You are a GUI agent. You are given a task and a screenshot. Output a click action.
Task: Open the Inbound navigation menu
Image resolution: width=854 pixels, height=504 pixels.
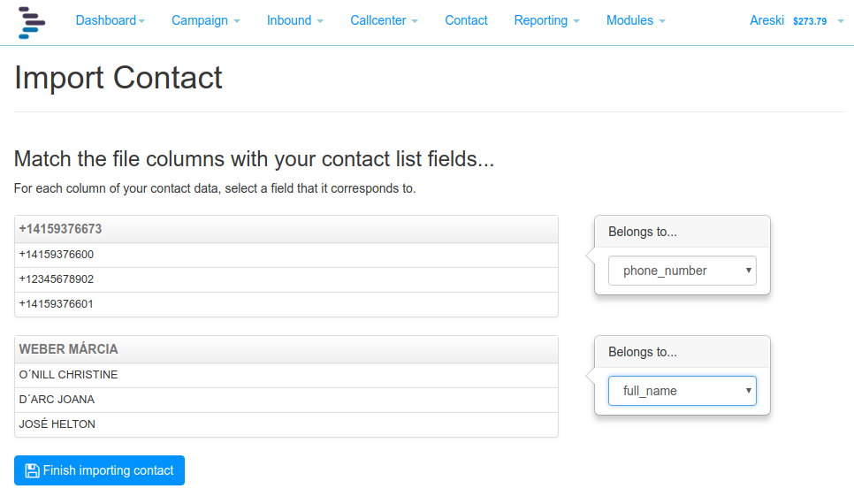[x=294, y=20]
